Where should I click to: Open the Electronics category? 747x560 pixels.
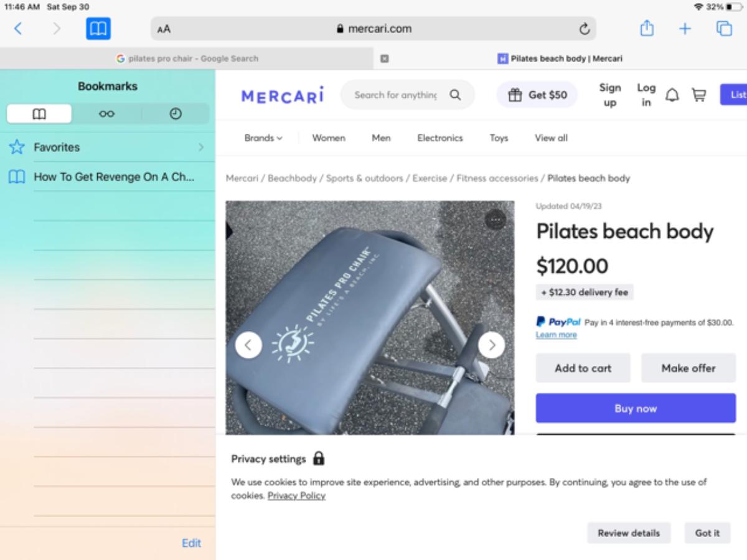[x=439, y=138]
